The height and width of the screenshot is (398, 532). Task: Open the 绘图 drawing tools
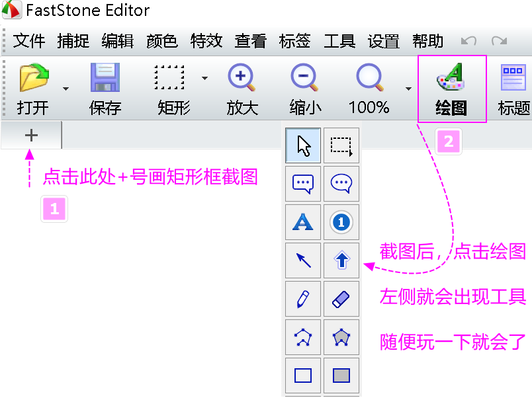tap(451, 89)
